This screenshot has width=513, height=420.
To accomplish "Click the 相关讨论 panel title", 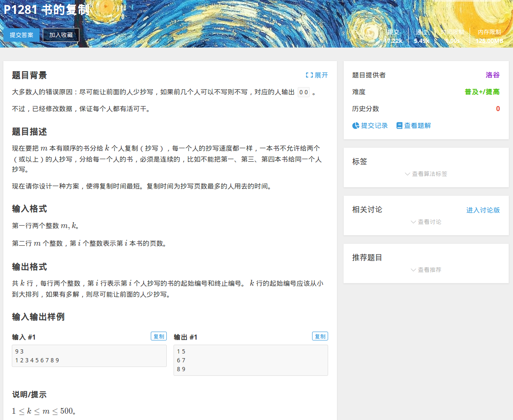I will tap(367, 210).
